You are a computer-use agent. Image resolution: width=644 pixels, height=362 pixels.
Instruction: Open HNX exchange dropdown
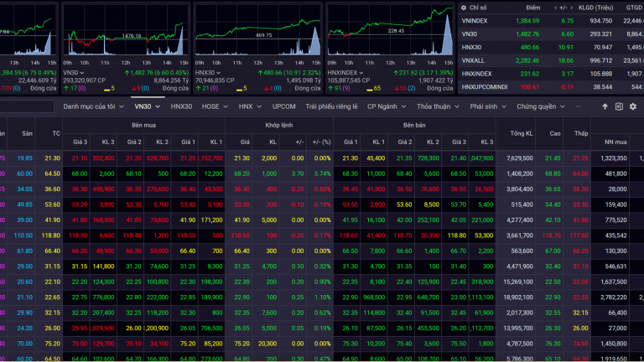pyautogui.click(x=250, y=106)
